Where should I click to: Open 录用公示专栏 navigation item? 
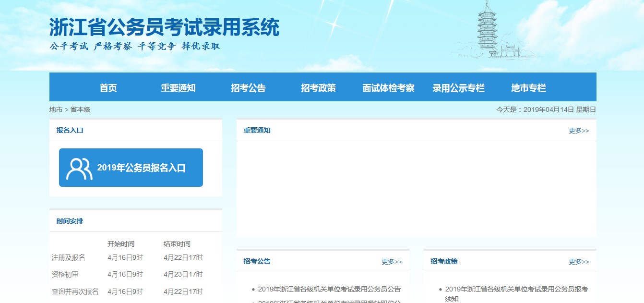point(458,88)
